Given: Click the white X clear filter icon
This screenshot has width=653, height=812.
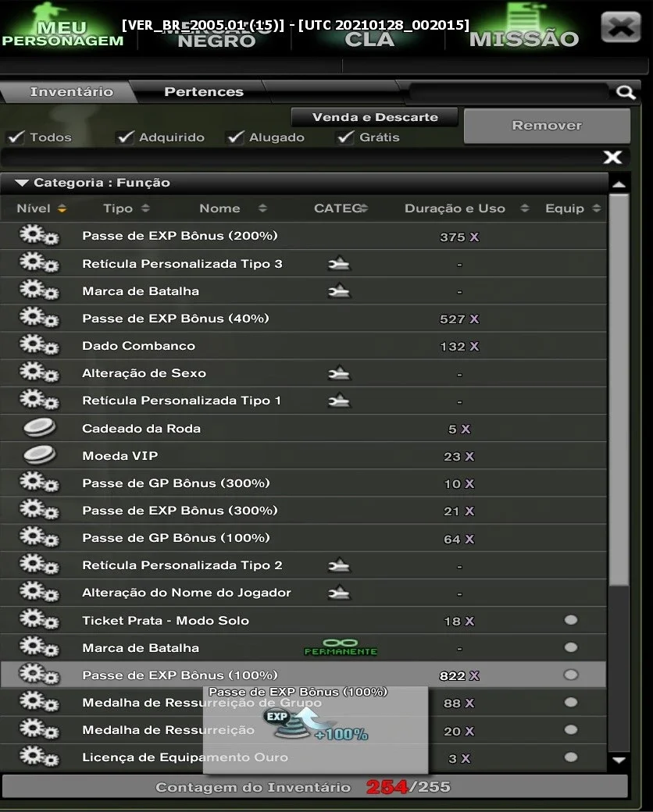Looking at the screenshot, I should (x=612, y=158).
